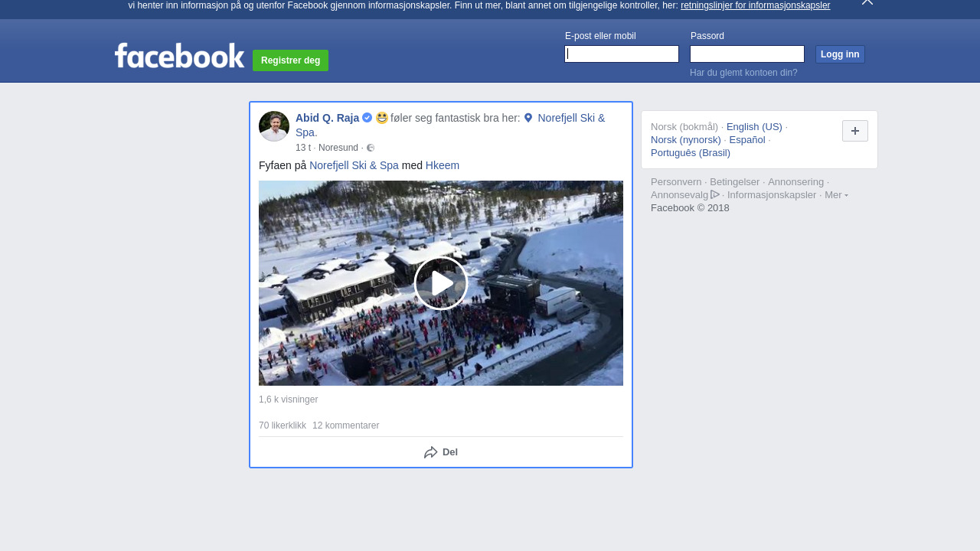
Task: Click the public globe privacy icon
Action: tap(371, 148)
